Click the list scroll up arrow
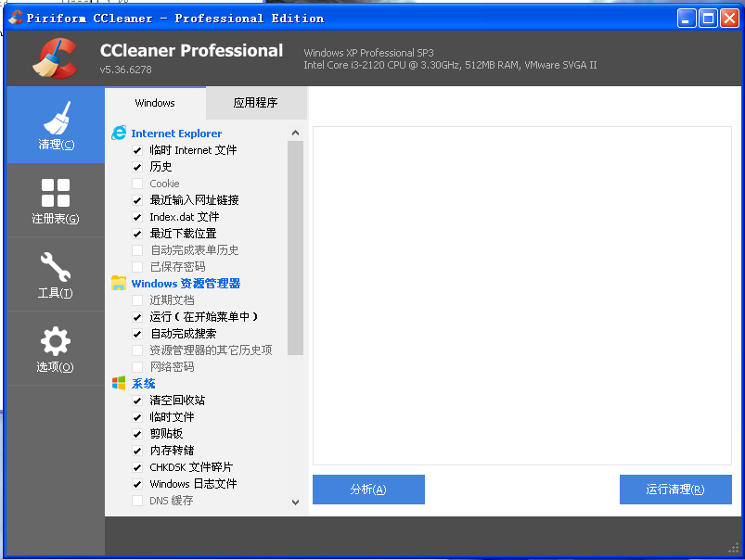The image size is (745, 560). (296, 133)
